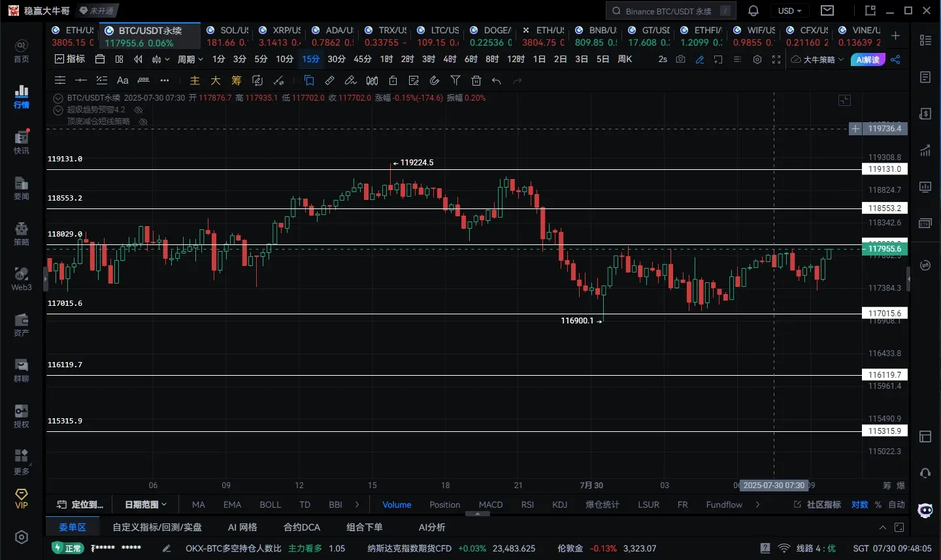Viewport: 941px width, 560px height.
Task: Open the 委单区 order area tab
Action: [x=73, y=527]
